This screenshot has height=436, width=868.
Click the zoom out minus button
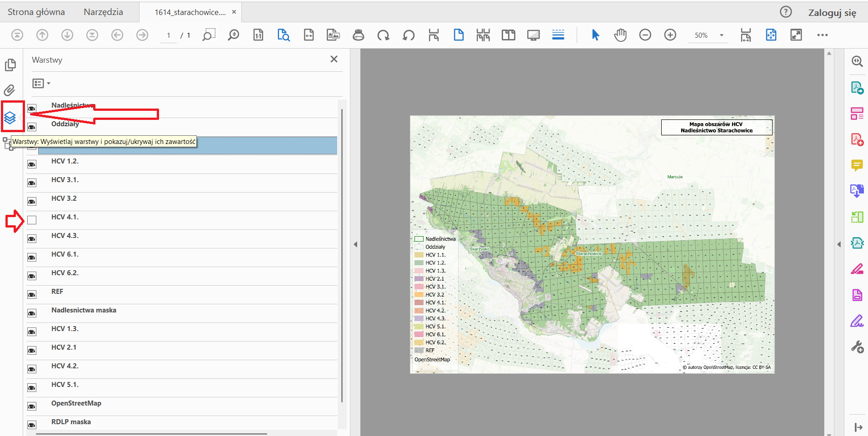[645, 35]
